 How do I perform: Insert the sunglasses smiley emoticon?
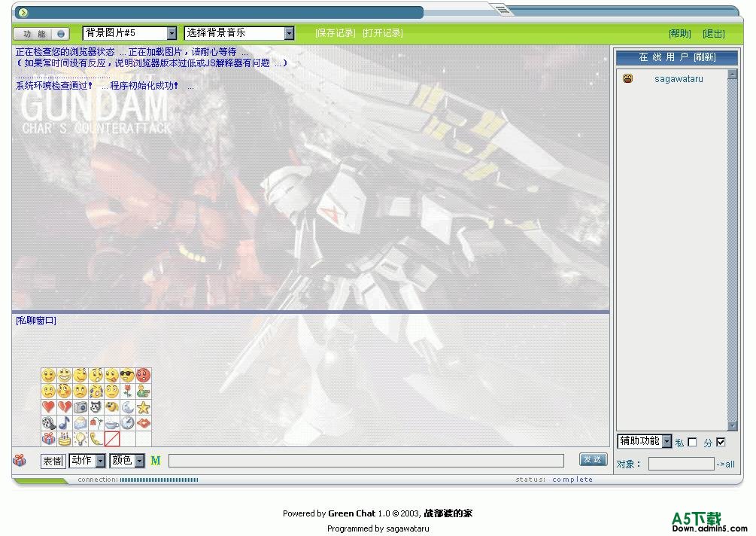[127, 375]
